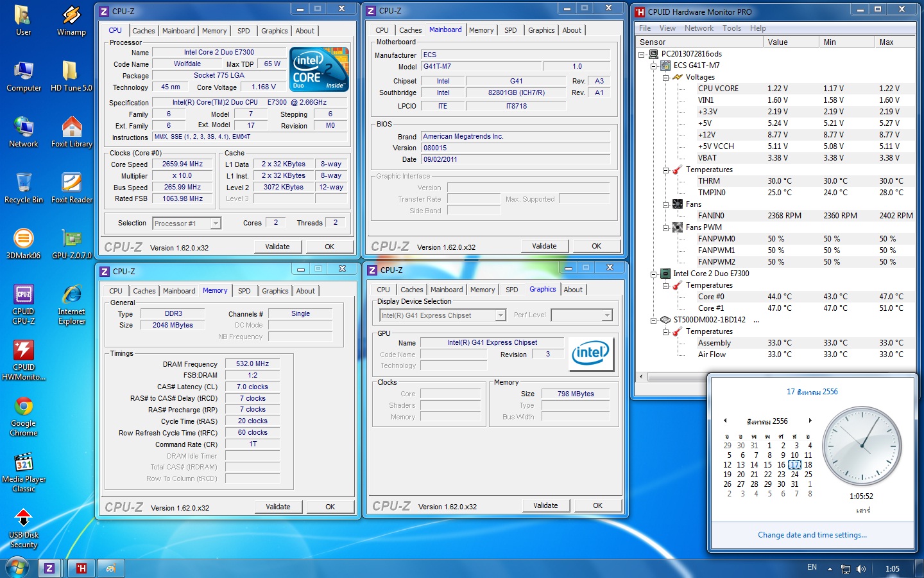Open the Tools menu in Hardware Monitor
This screenshot has height=578, width=924.
[732, 28]
